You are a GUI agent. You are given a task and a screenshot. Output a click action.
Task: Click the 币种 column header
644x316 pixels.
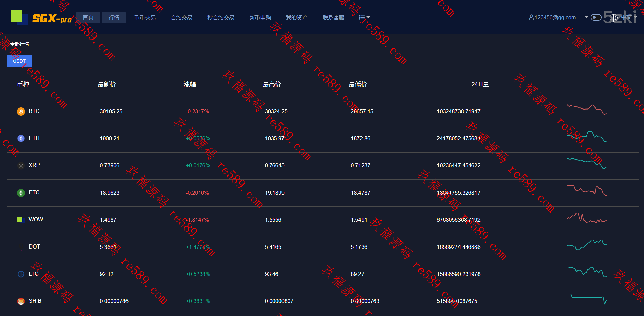click(x=23, y=84)
